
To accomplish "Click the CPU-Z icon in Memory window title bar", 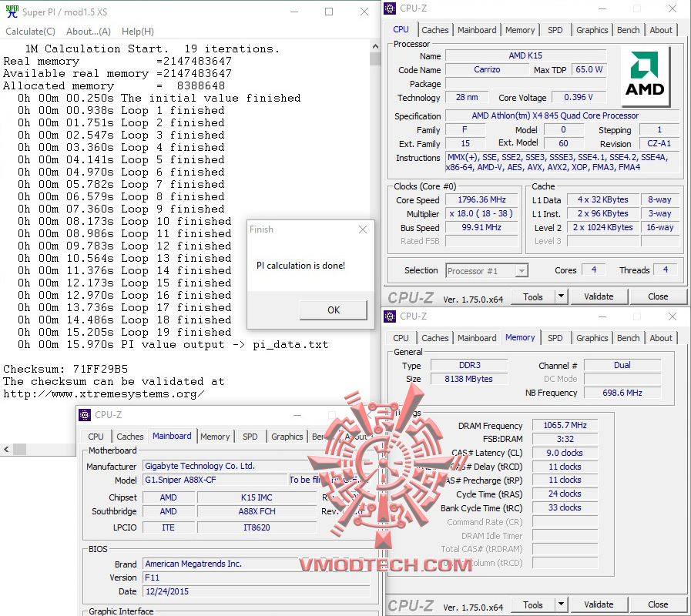I will 390,316.
